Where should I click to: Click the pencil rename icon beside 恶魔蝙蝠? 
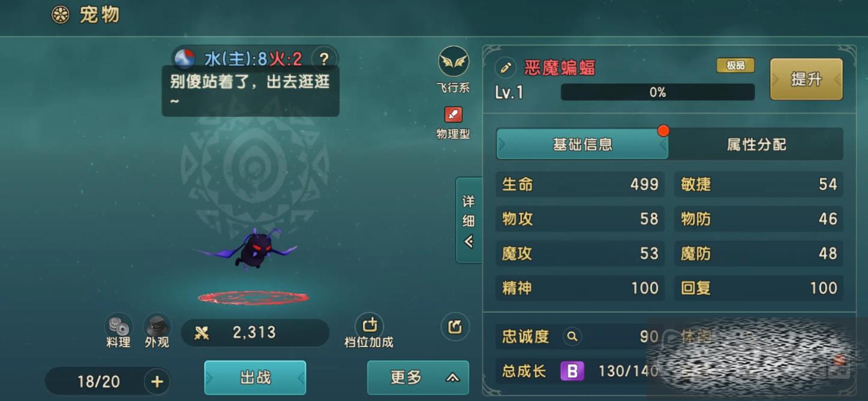(x=505, y=68)
